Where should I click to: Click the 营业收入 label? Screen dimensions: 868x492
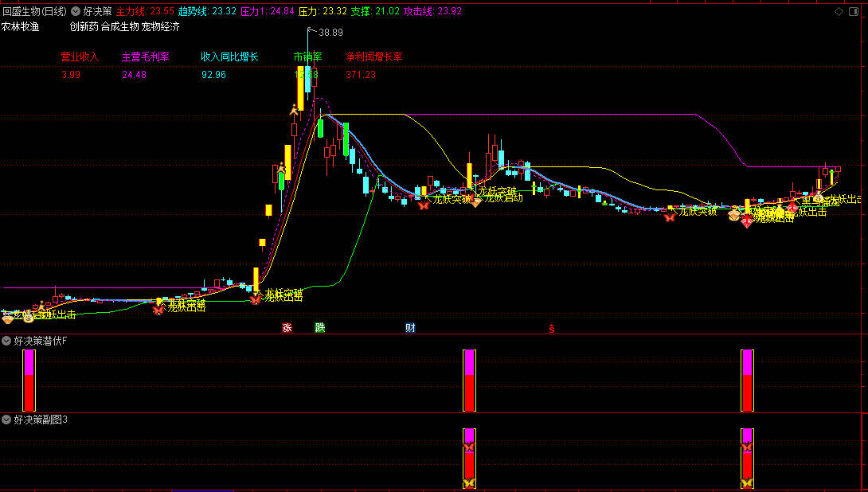coord(79,57)
